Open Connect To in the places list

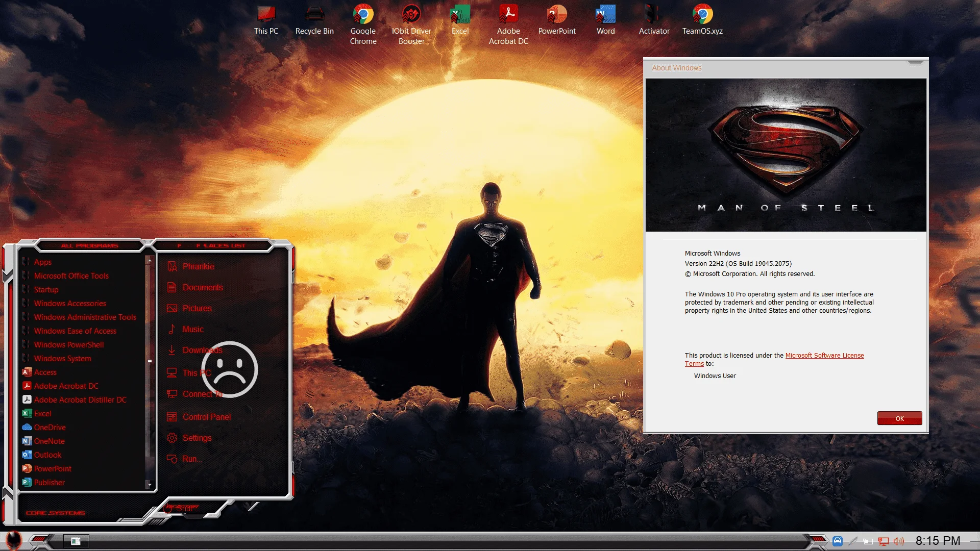coord(194,394)
